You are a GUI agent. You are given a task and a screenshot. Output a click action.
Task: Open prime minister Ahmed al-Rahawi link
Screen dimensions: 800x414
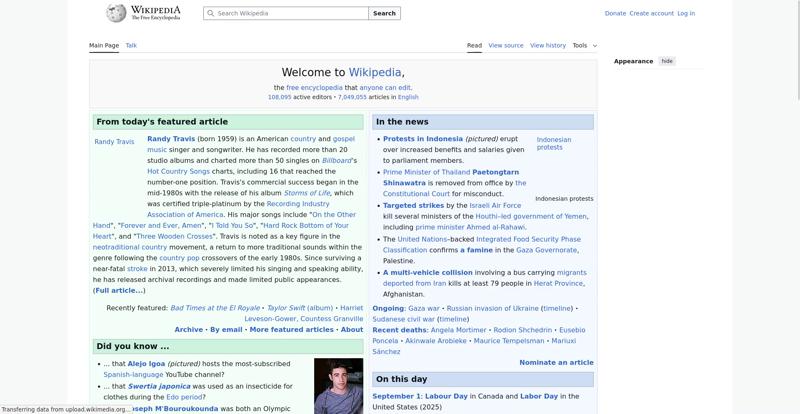[470, 227]
